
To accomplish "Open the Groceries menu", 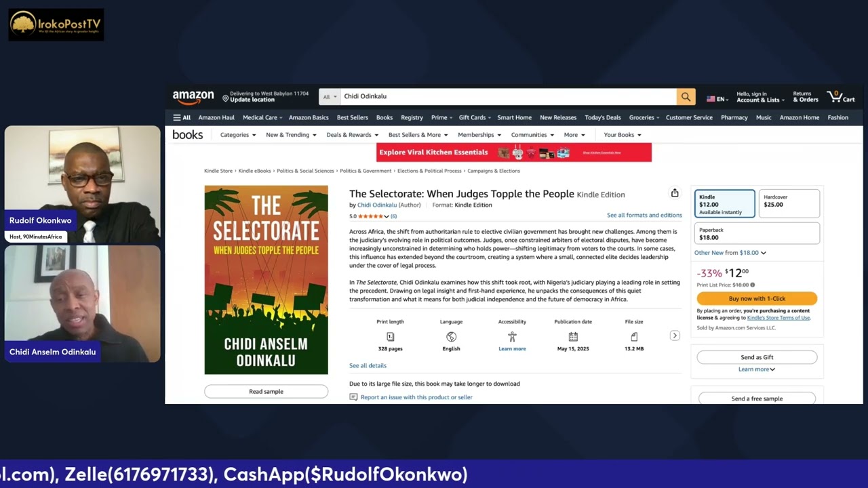I will [644, 117].
